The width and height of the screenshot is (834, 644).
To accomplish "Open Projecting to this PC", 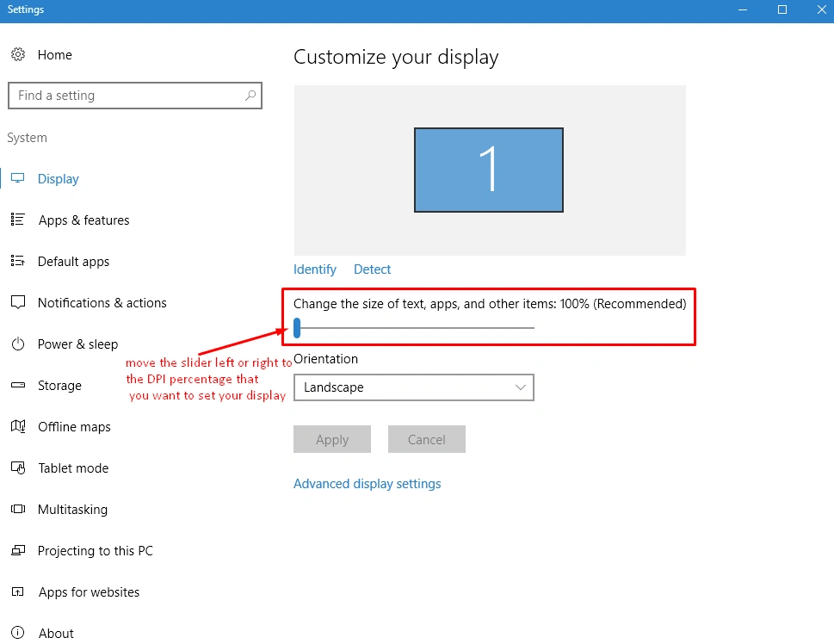I will (x=96, y=551).
